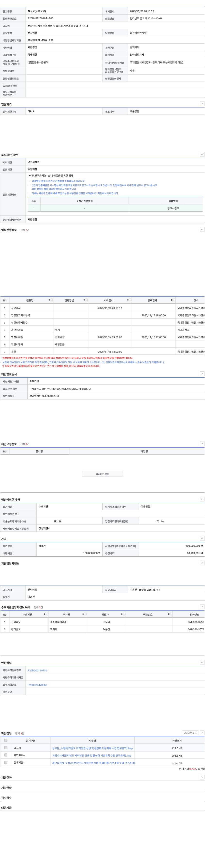Expand the 개찰결과 section
Viewport: 205px width, 868px height.
click(x=202, y=777)
